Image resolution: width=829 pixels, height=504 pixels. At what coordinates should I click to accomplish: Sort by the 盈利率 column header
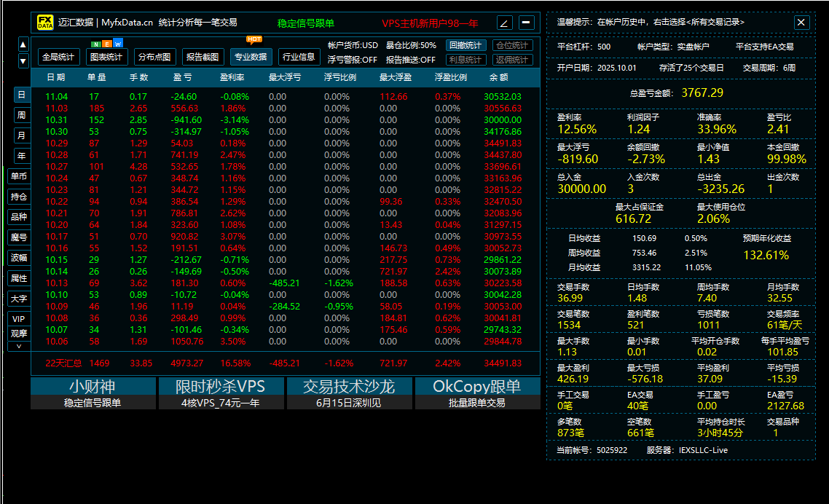click(x=232, y=77)
